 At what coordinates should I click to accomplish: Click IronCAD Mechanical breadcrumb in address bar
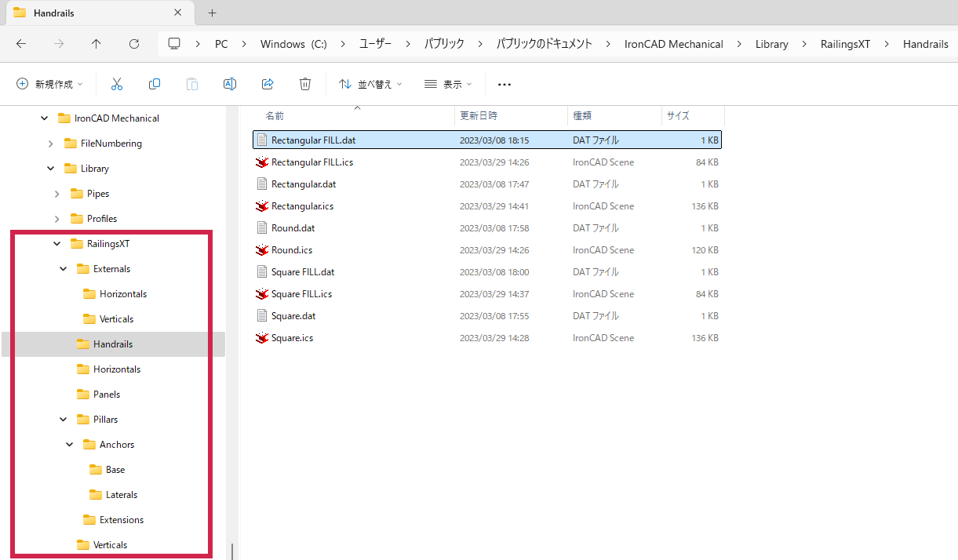(x=674, y=44)
